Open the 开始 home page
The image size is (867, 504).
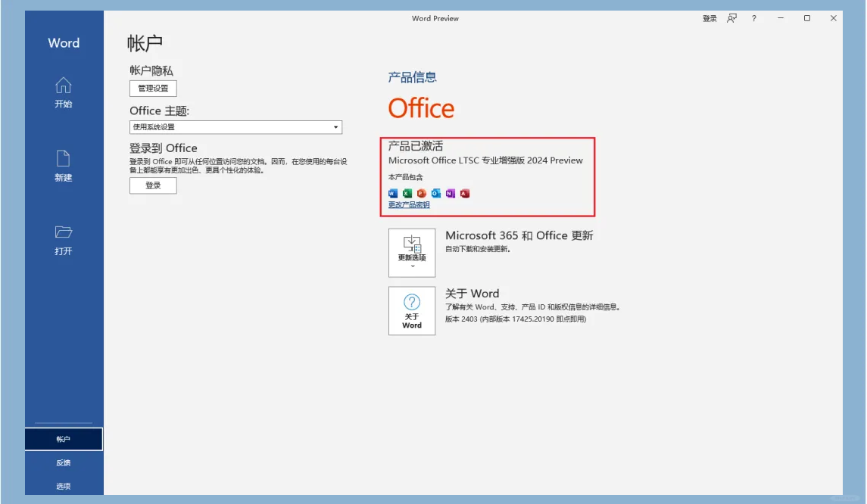(63, 92)
